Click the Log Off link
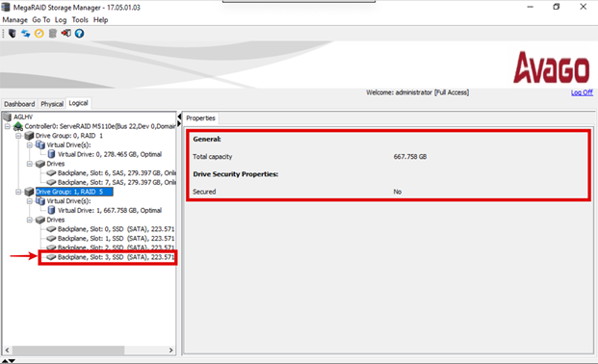This screenshot has width=598, height=364. [x=582, y=92]
